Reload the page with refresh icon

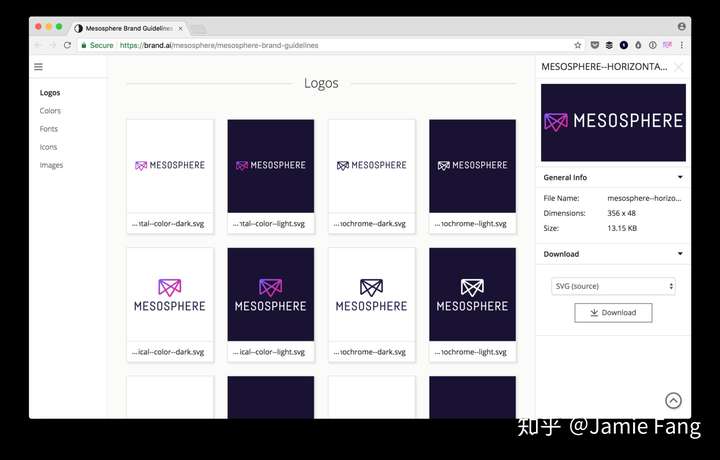coord(68,45)
